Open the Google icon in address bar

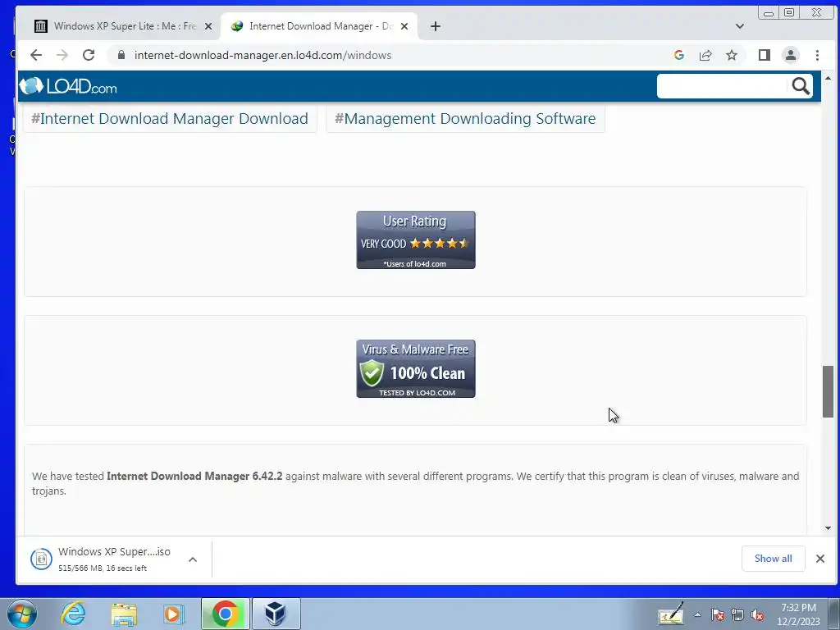coord(678,55)
